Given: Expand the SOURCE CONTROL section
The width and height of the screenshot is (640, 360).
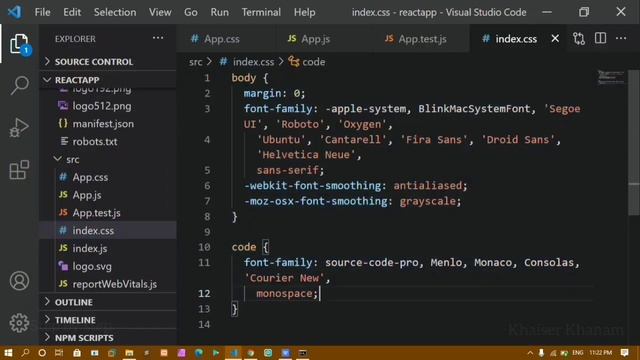Looking at the screenshot, I should 108,62.
